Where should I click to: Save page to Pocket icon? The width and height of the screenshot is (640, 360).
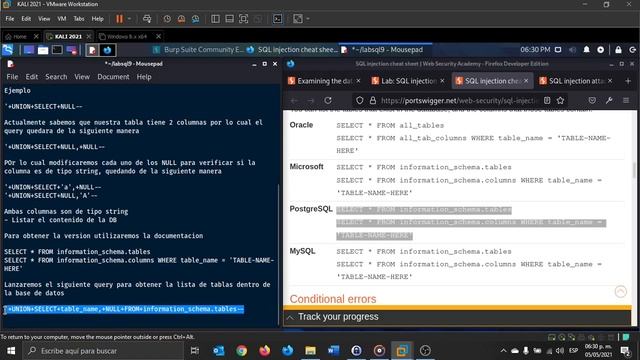point(592,100)
